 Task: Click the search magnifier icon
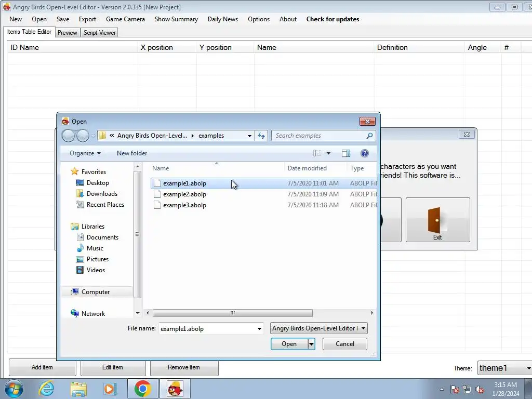[x=369, y=136]
